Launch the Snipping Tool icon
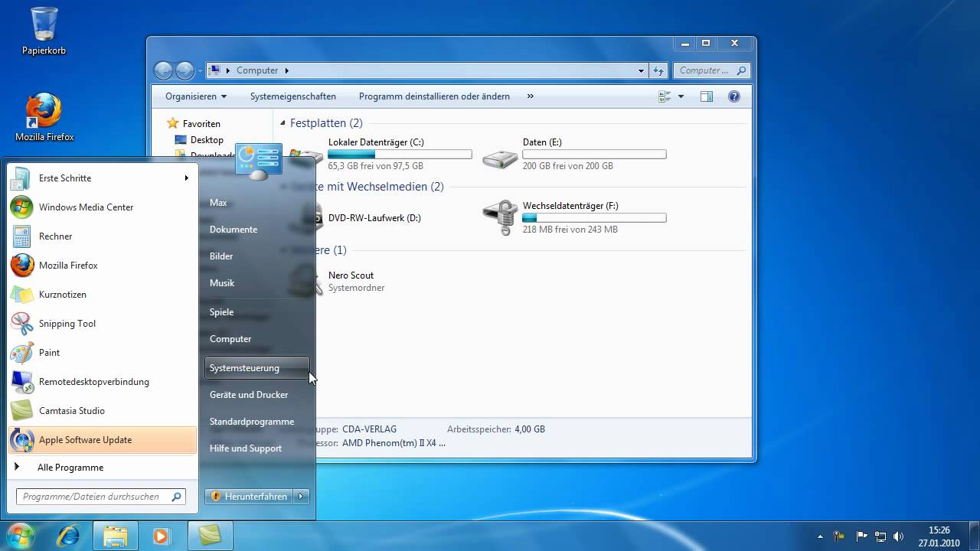The height and width of the screenshot is (551, 980). 21,324
